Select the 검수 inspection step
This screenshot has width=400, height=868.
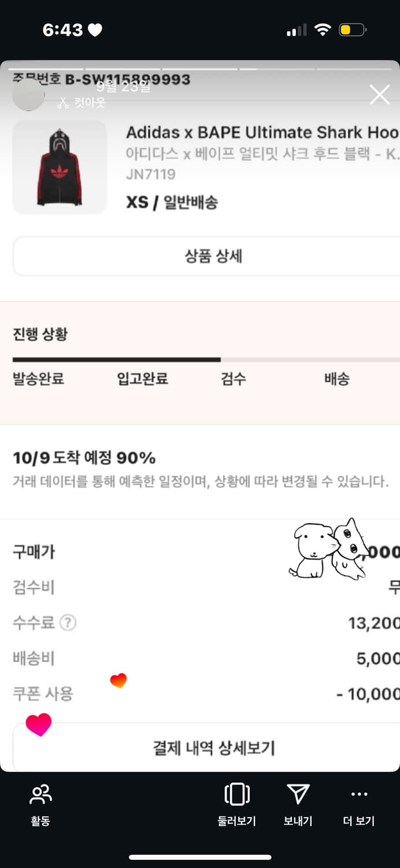[233, 379]
